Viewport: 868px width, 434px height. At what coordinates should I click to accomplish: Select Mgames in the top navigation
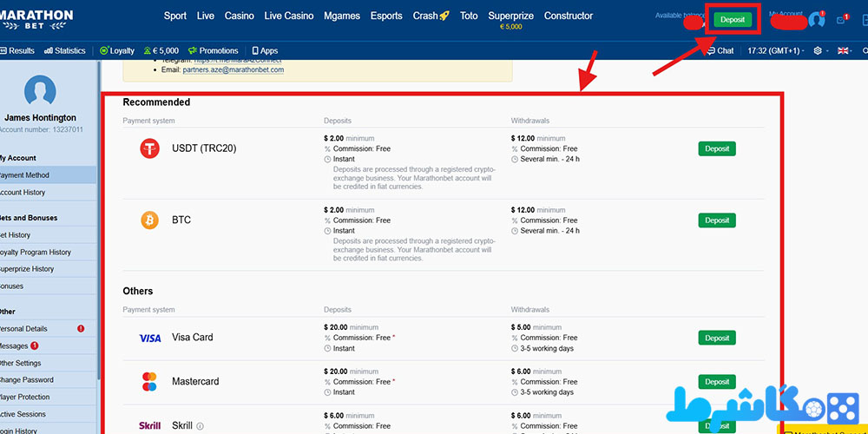[342, 16]
